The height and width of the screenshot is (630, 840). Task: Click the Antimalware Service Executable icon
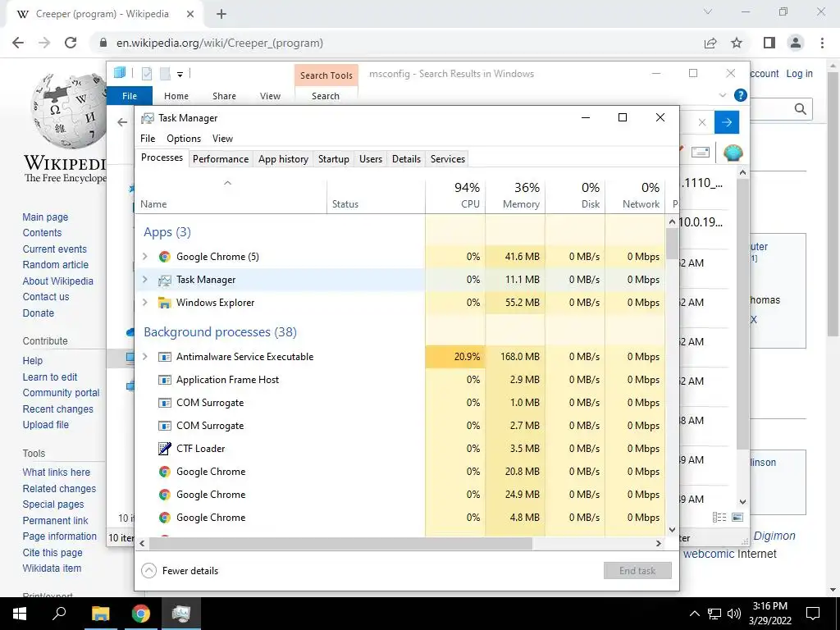[x=164, y=357]
